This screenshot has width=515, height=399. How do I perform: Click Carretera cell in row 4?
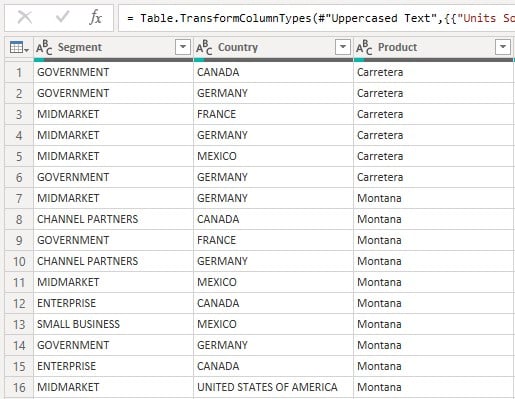click(434, 135)
